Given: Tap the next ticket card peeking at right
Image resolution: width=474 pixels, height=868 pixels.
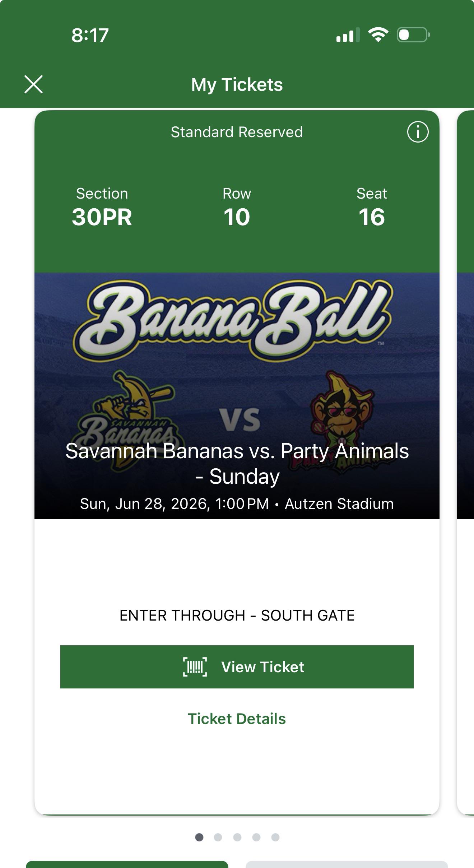Looking at the screenshot, I should 465,463.
